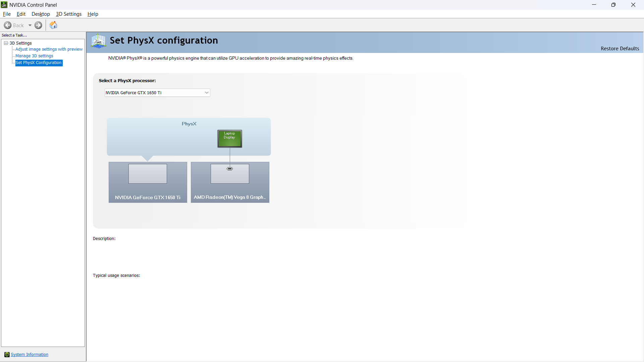The height and width of the screenshot is (362, 644).
Task: Collapse the 3D Settings tree node
Action: click(x=6, y=43)
